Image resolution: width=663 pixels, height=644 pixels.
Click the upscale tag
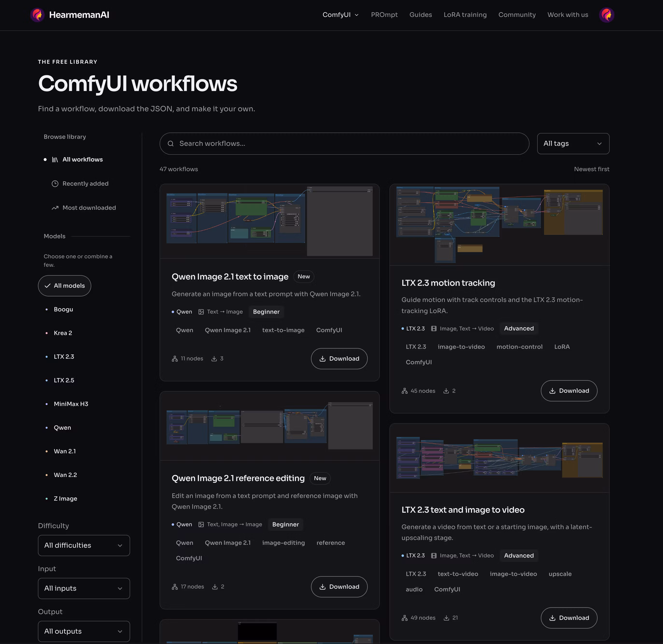point(560,574)
